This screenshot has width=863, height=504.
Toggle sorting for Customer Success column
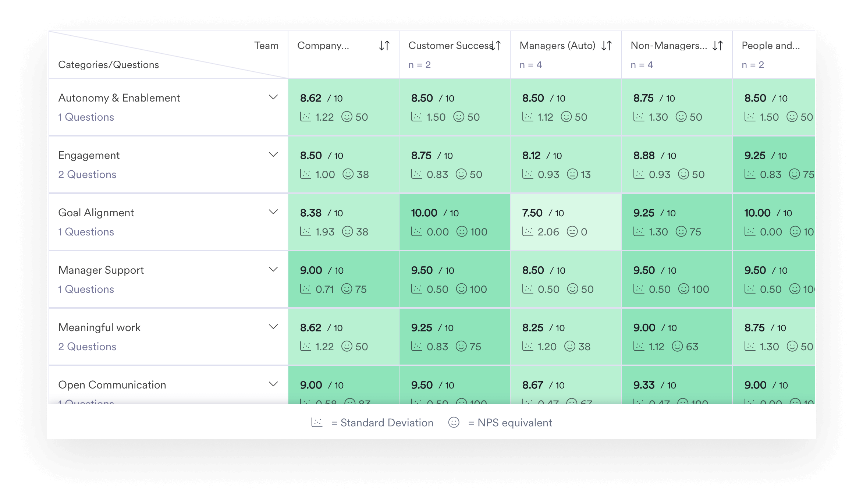(496, 46)
